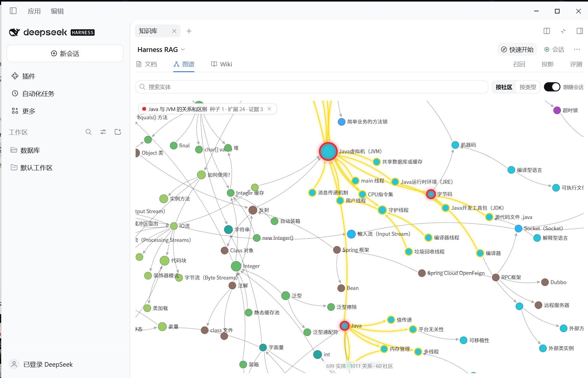
Task: Open the 投影 view
Action: pos(548,64)
